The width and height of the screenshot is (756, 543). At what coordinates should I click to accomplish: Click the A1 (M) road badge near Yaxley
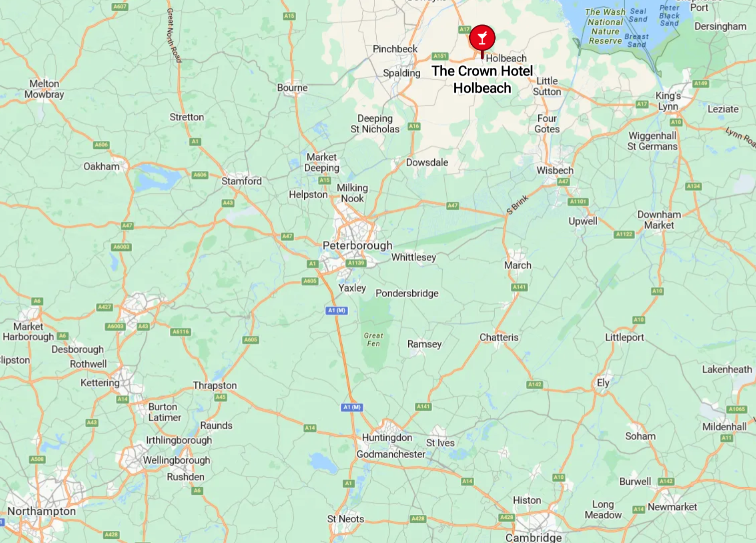(337, 310)
